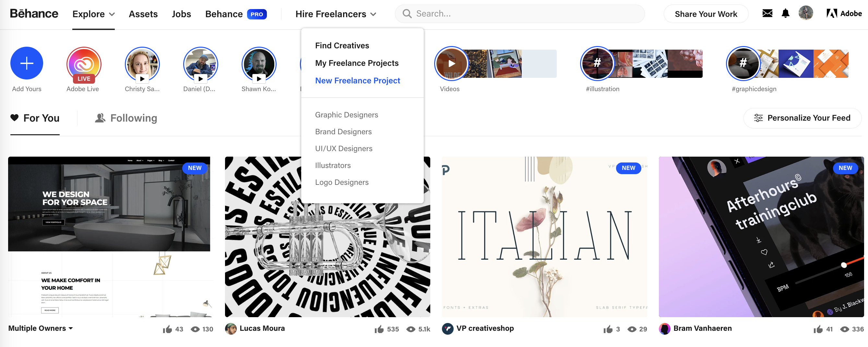Open the Graphic Designers link
868x347 pixels.
pos(346,115)
